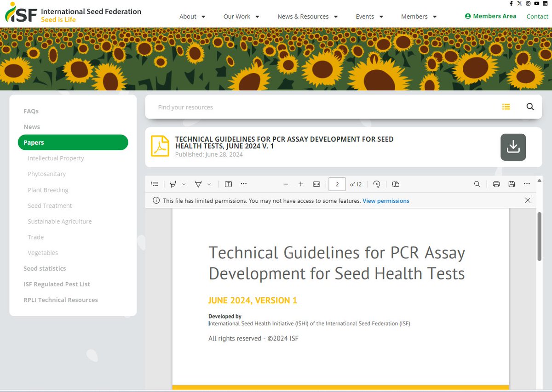
Task: Open the Contact link
Action: [x=537, y=17]
